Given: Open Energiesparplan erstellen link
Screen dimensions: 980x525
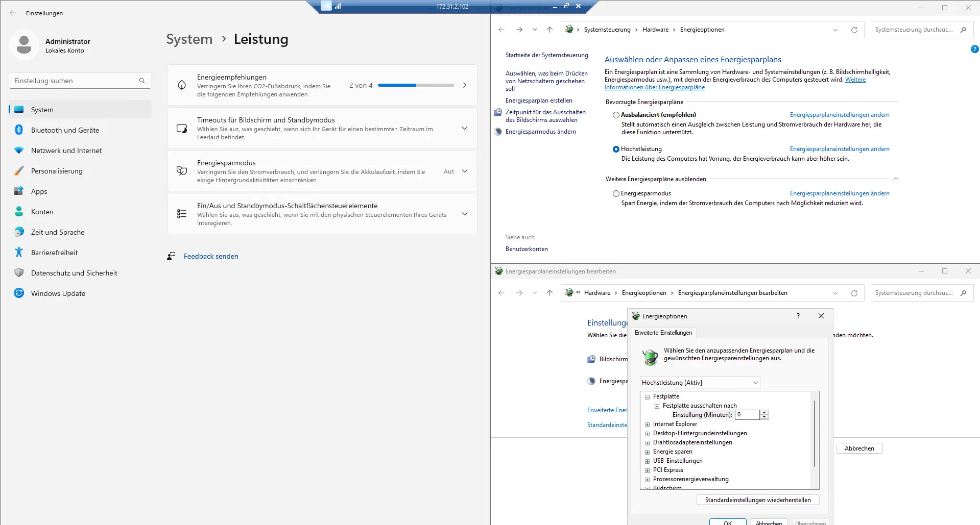Looking at the screenshot, I should pos(539,101).
